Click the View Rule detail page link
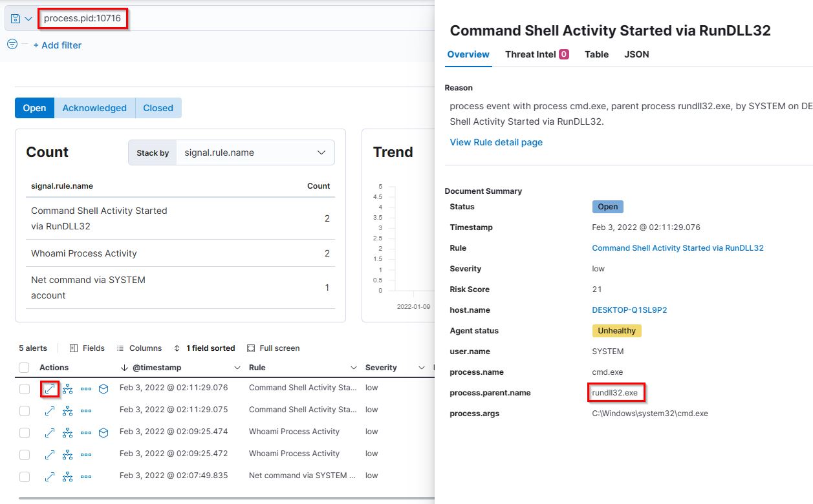The height and width of the screenshot is (504, 813). click(x=496, y=142)
